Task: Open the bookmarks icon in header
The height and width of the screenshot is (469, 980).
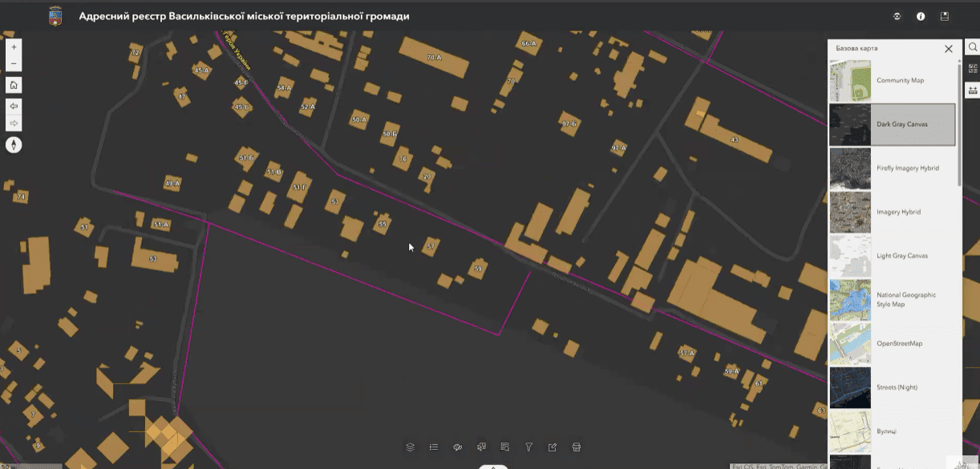Action: 945,16
